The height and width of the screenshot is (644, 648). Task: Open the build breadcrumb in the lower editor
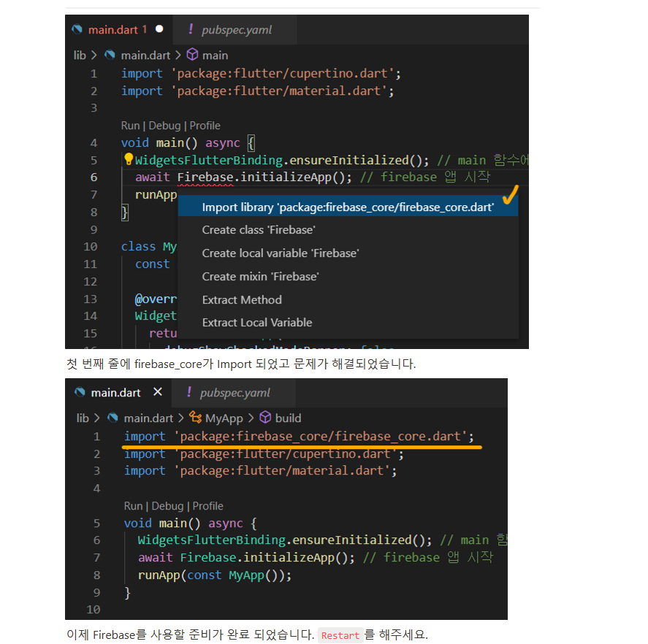288,418
